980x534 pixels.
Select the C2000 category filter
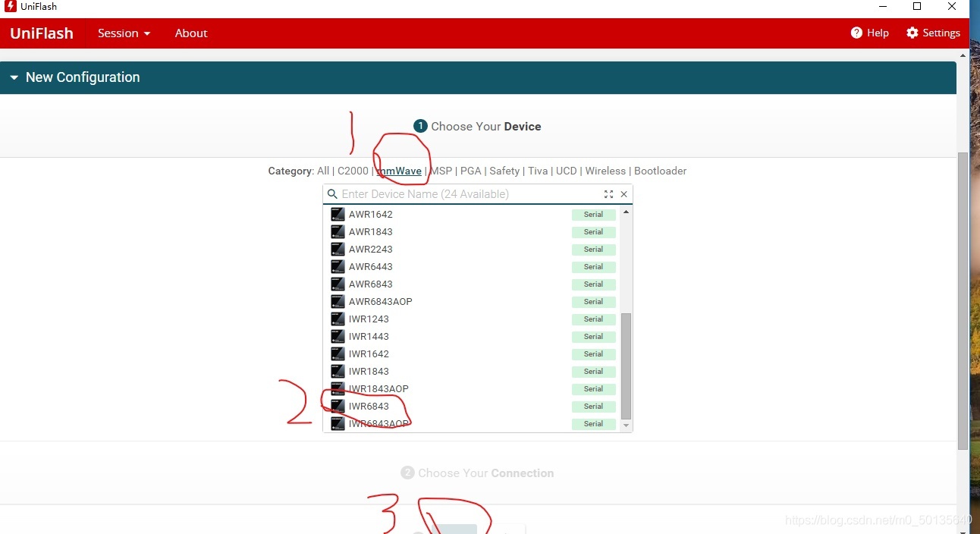tap(353, 171)
